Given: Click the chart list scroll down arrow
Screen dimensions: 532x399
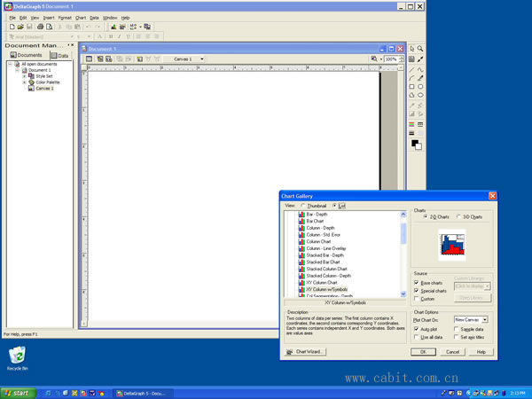Looking at the screenshot, I should (x=403, y=293).
